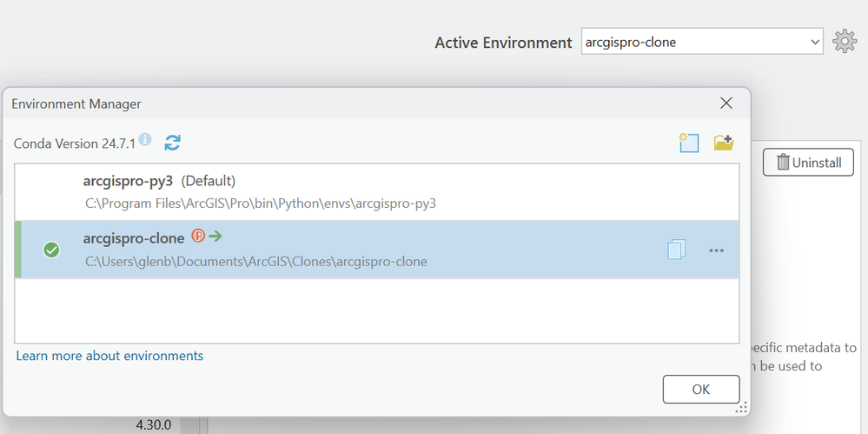Click the green active checkmark on arcgispro-clone
The image size is (868, 434).
(x=51, y=250)
